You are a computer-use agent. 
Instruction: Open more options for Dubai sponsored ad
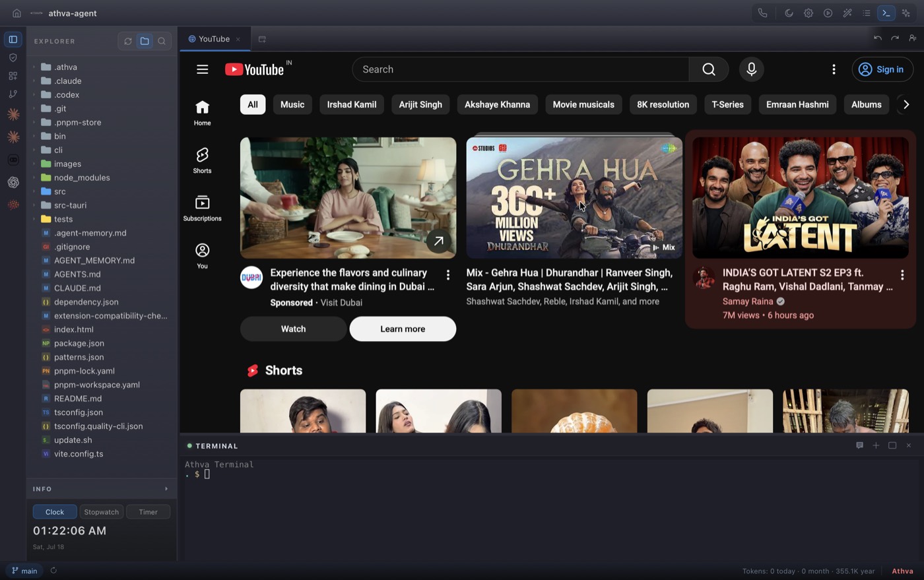tap(448, 275)
